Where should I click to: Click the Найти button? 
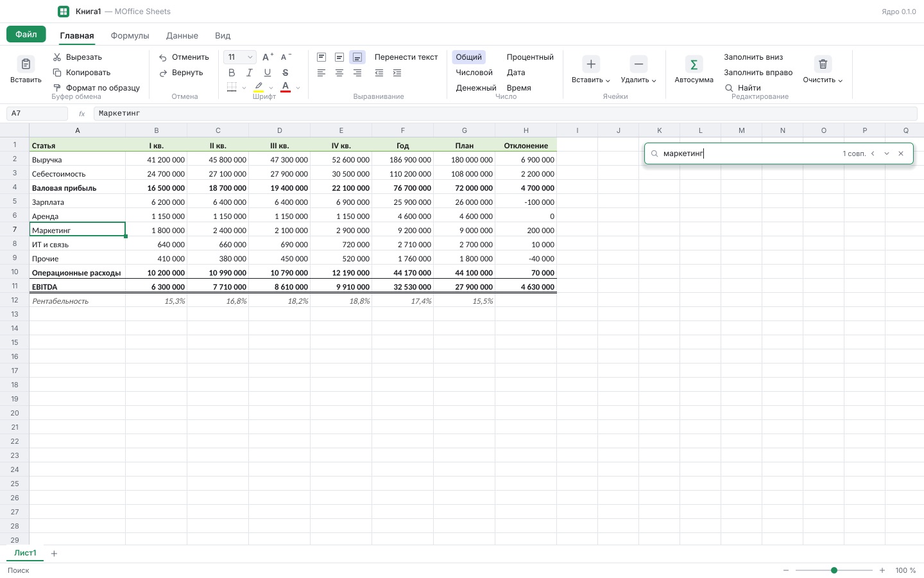[x=743, y=88]
